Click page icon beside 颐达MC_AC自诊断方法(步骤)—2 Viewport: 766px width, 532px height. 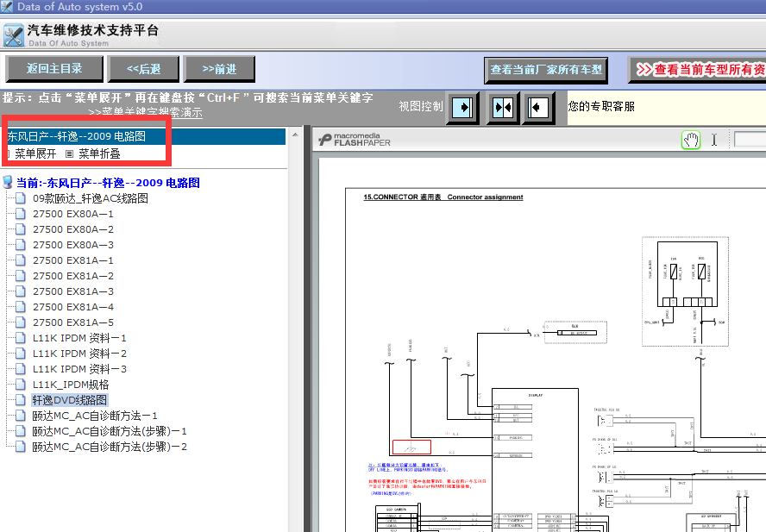21,446
